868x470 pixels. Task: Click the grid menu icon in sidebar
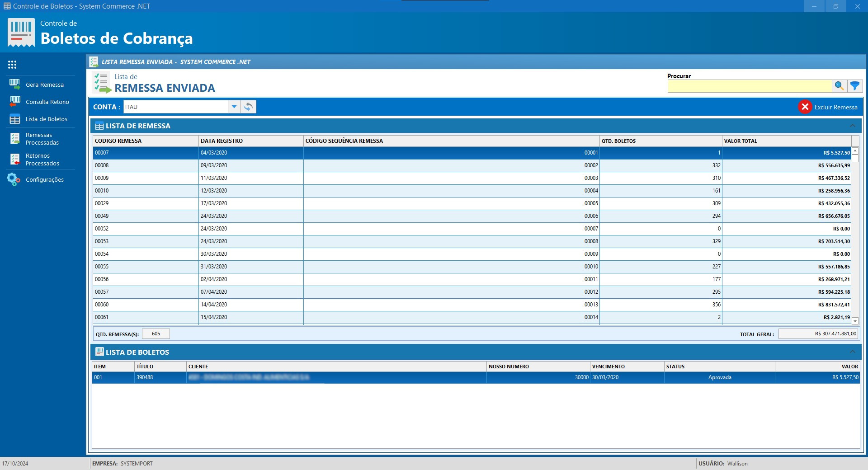tap(12, 65)
